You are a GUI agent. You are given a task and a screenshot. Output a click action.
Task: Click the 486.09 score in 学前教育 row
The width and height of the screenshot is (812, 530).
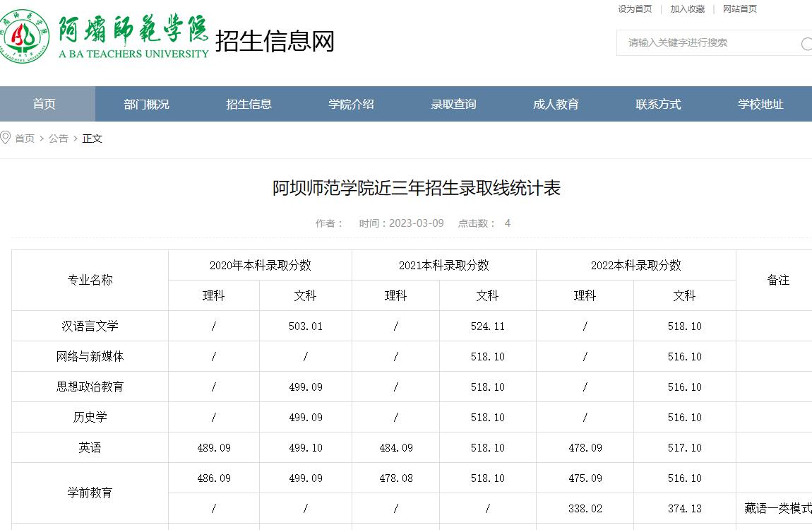click(x=214, y=478)
